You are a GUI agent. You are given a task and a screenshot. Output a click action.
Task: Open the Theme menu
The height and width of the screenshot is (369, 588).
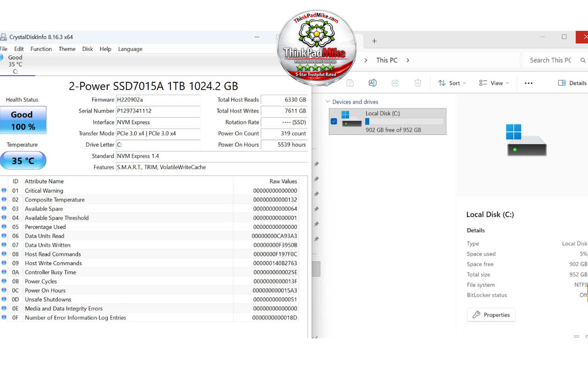point(67,49)
